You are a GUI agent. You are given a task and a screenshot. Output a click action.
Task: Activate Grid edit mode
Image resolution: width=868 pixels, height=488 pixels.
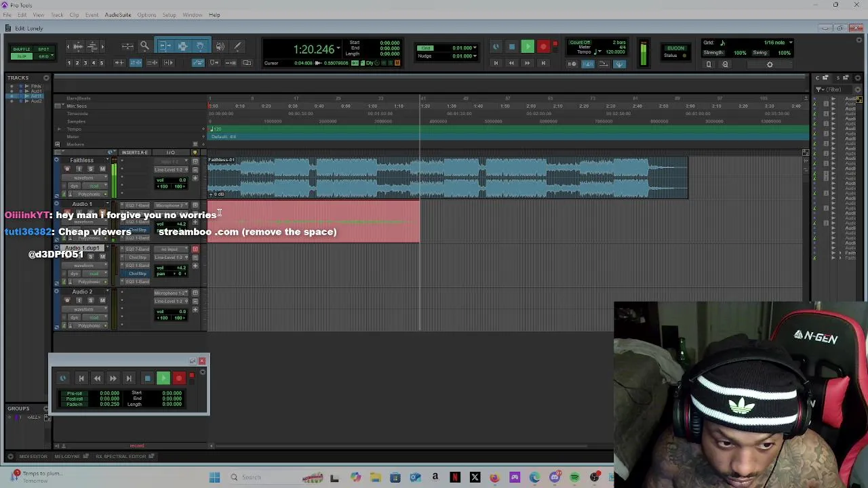tap(43, 56)
